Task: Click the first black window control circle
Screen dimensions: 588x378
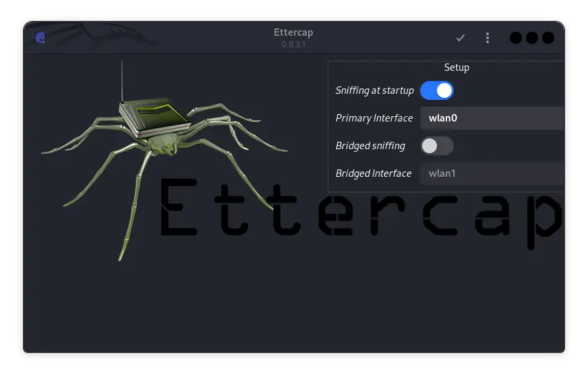Action: click(x=516, y=38)
